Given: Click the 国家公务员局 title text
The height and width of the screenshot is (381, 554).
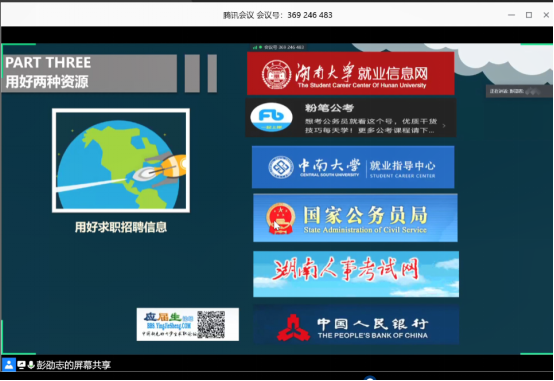Looking at the screenshot, I should [365, 215].
